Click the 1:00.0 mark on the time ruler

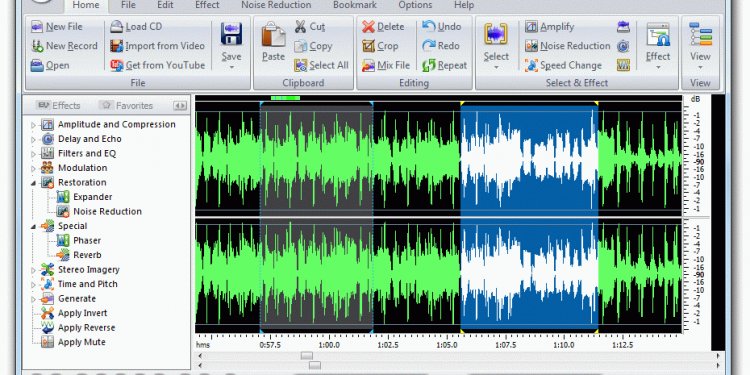click(x=329, y=345)
